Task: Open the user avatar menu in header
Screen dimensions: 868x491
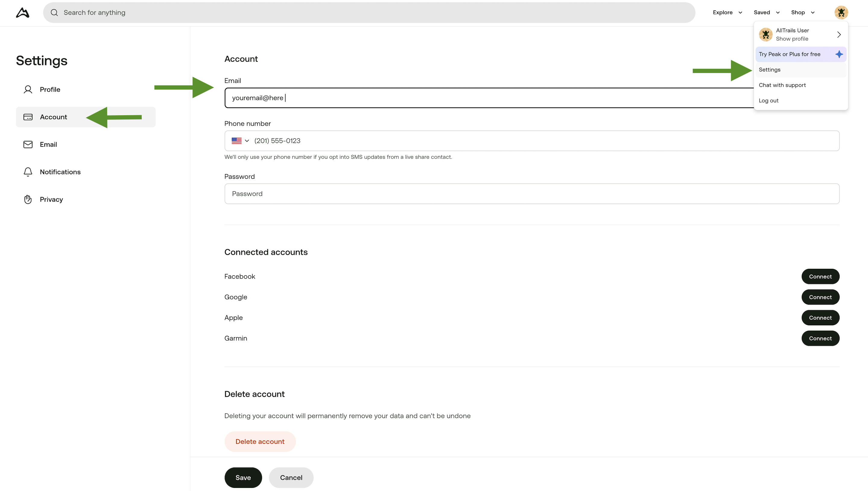Action: (841, 12)
